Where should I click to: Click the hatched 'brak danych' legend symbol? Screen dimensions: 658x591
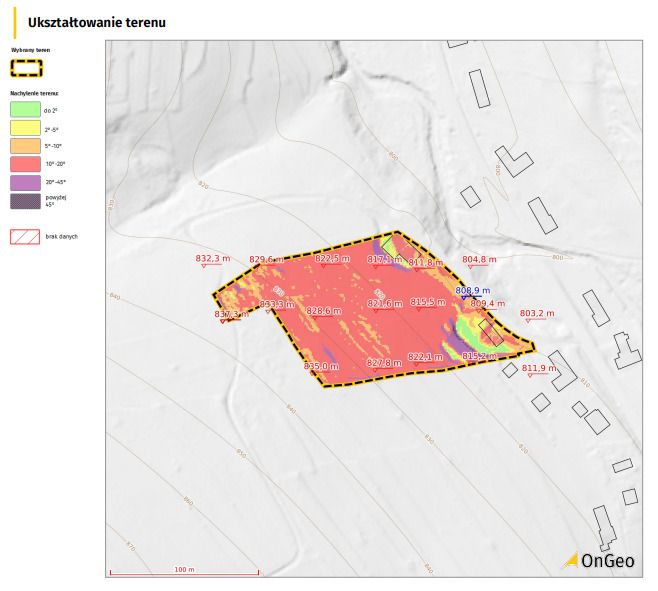click(25, 237)
